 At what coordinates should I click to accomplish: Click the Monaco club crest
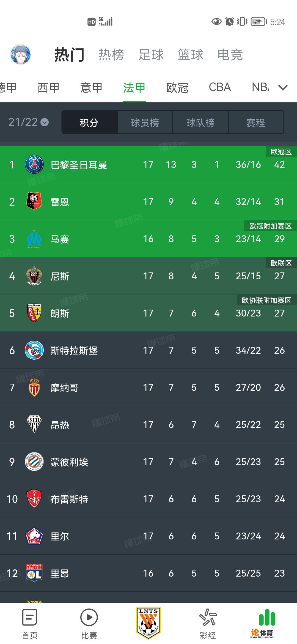click(x=34, y=388)
